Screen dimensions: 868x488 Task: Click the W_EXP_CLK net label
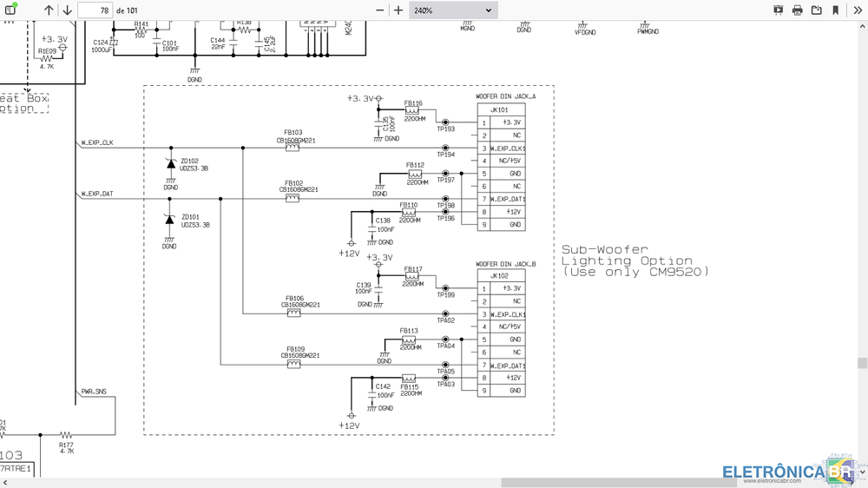click(x=97, y=142)
